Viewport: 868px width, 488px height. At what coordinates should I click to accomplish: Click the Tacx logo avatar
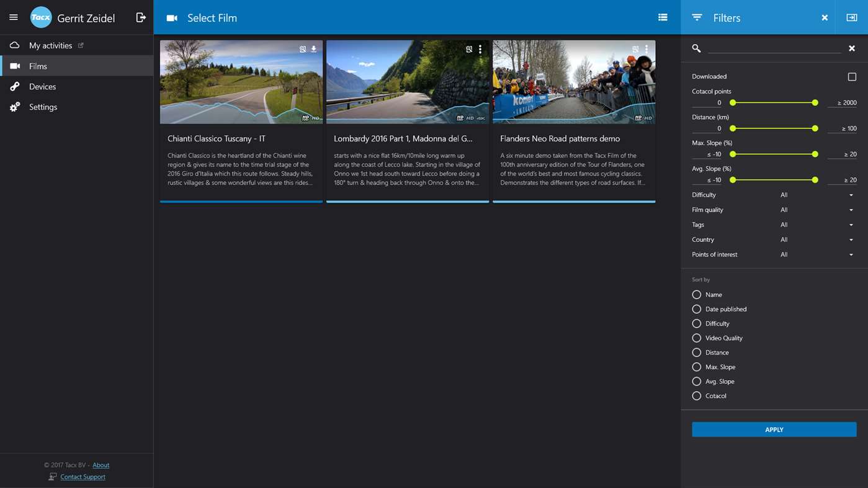pyautogui.click(x=41, y=17)
